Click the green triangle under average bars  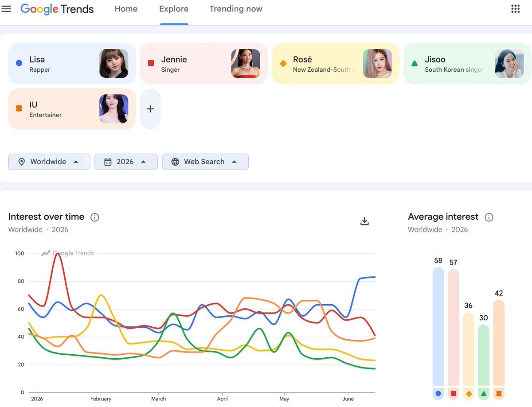484,393
